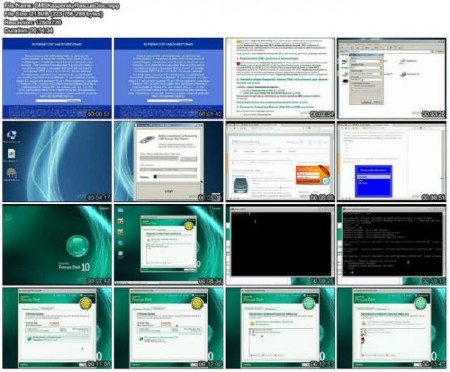Click the Start button in Rescue Disk Maker
The height and width of the screenshot is (372, 450).
169,191
